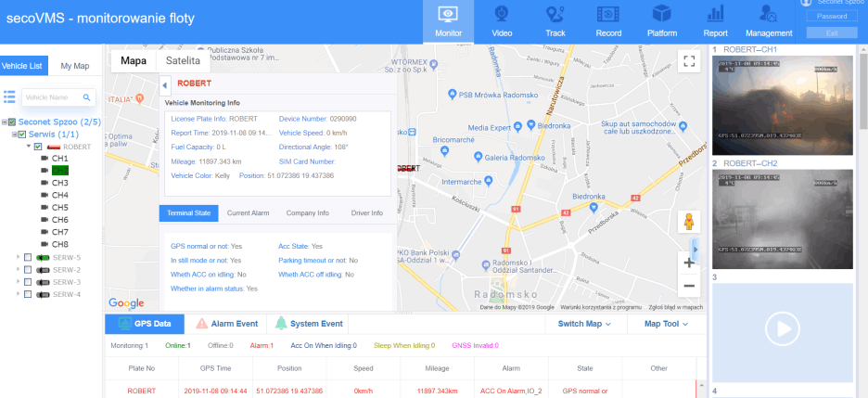Expand the SERW-5 vehicle node
Screen dimensions: 868x398
[18, 257]
